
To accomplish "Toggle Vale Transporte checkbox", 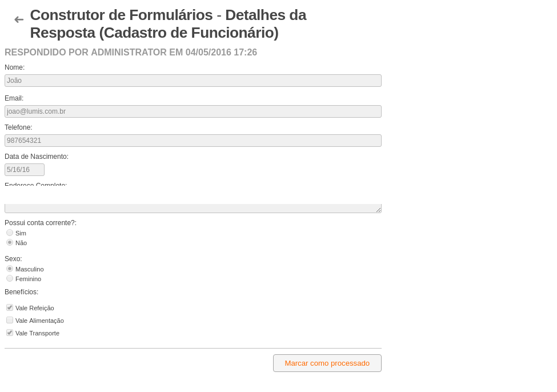I will (10, 333).
